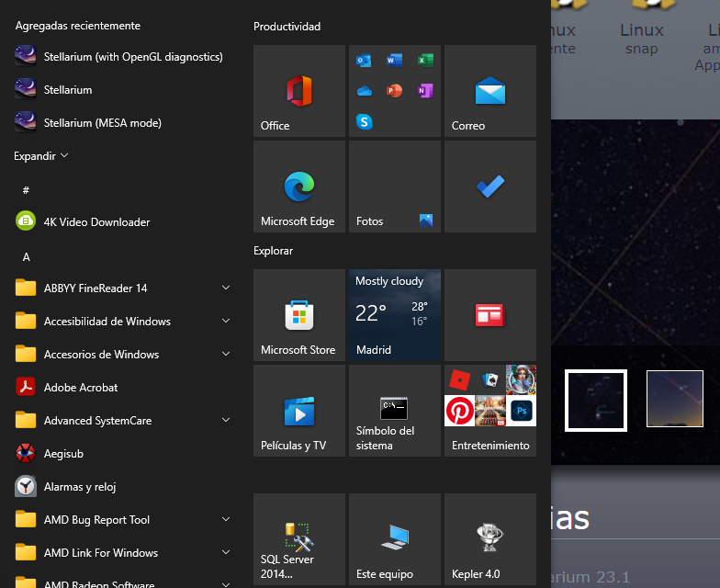Open the Madrid weather tile
The width and height of the screenshot is (720, 588).
point(395,315)
